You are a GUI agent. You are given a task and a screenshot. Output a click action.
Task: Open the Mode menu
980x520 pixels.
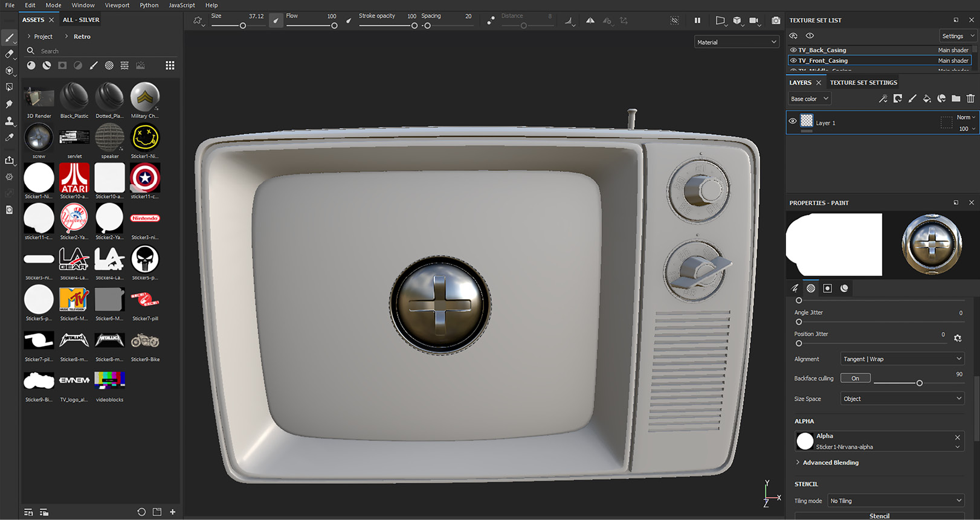(x=53, y=5)
